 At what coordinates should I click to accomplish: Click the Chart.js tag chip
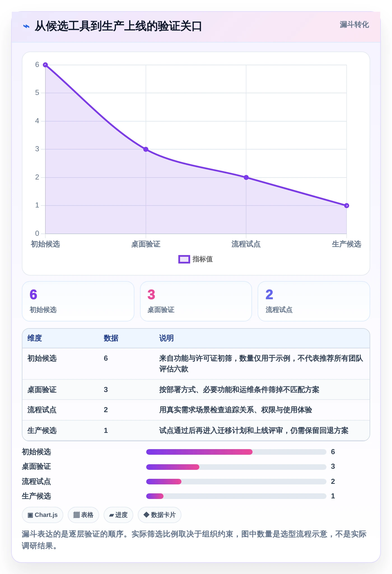click(x=43, y=515)
